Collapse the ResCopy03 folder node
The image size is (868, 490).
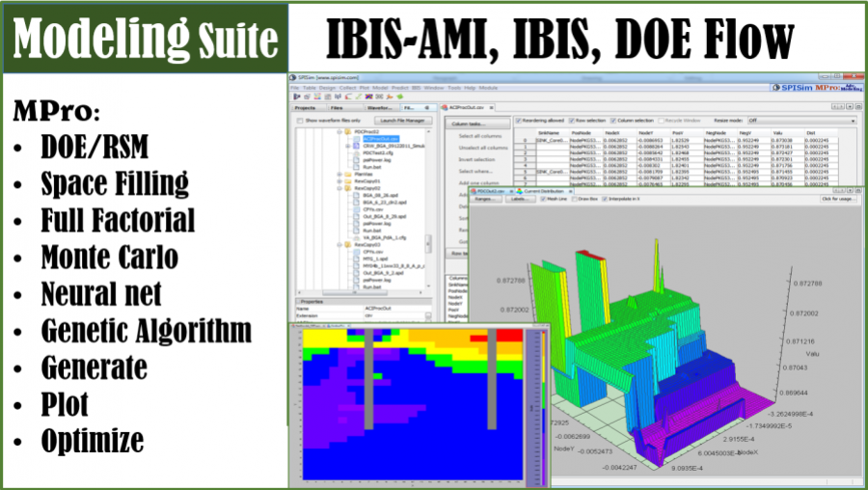pos(339,245)
